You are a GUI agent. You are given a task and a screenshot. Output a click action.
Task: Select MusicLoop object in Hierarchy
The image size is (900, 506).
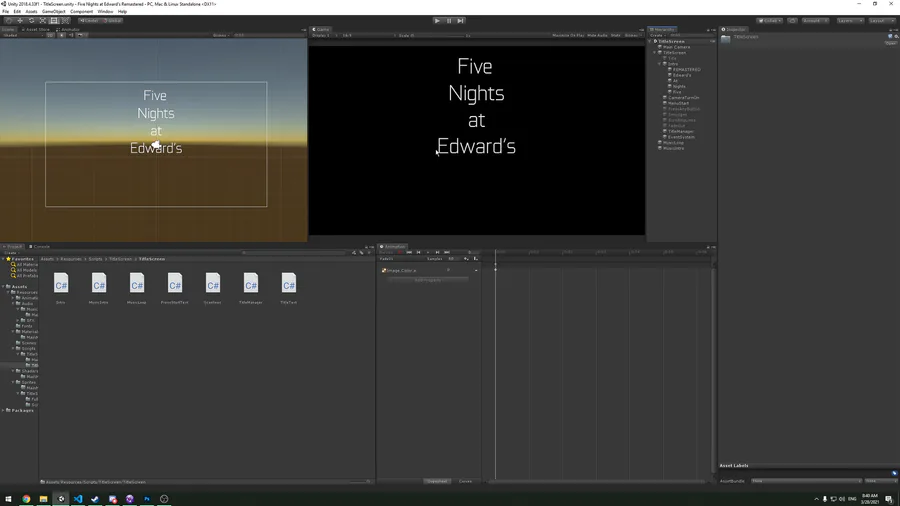(673, 143)
